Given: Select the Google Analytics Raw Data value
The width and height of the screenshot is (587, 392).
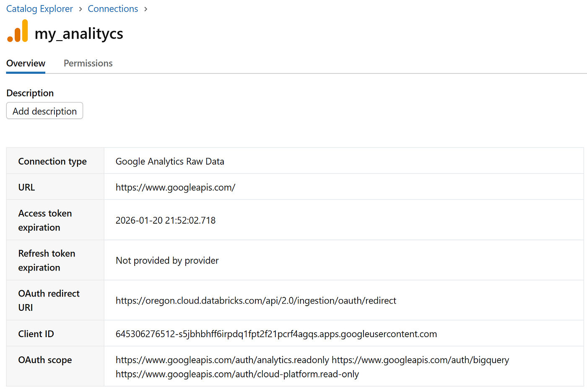Looking at the screenshot, I should (x=170, y=161).
